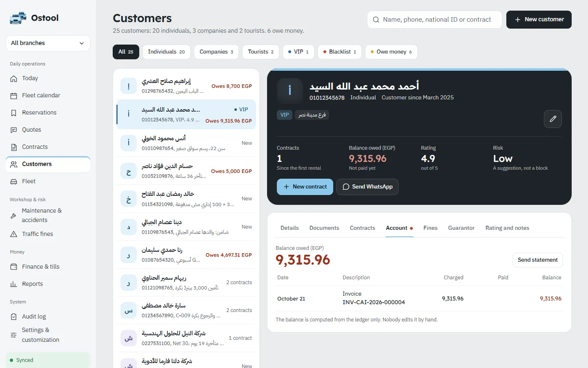588x368 pixels.
Task: Click the Send statement button
Action: coord(538,260)
